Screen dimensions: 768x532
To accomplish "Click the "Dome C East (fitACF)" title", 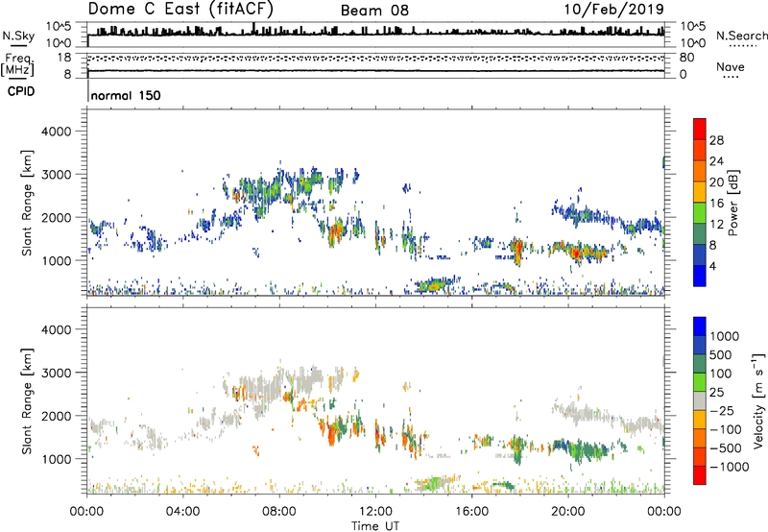I will (180, 9).
